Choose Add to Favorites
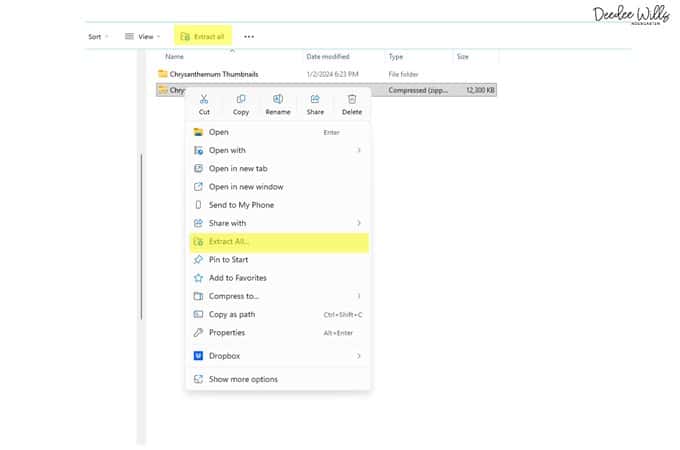The width and height of the screenshot is (680, 450). (x=279, y=278)
